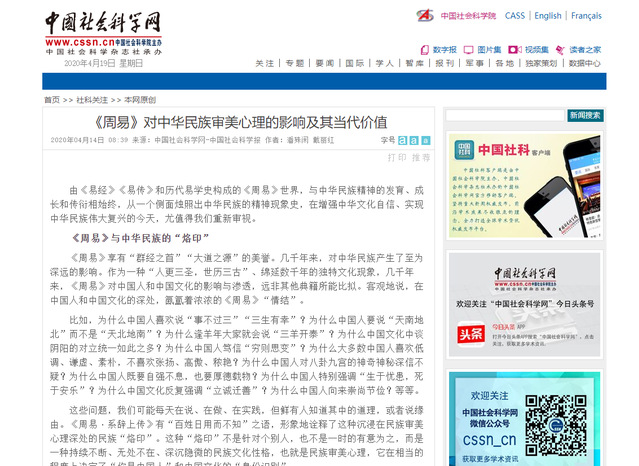
Task: Click 打印 to print the article
Action: 396,158
